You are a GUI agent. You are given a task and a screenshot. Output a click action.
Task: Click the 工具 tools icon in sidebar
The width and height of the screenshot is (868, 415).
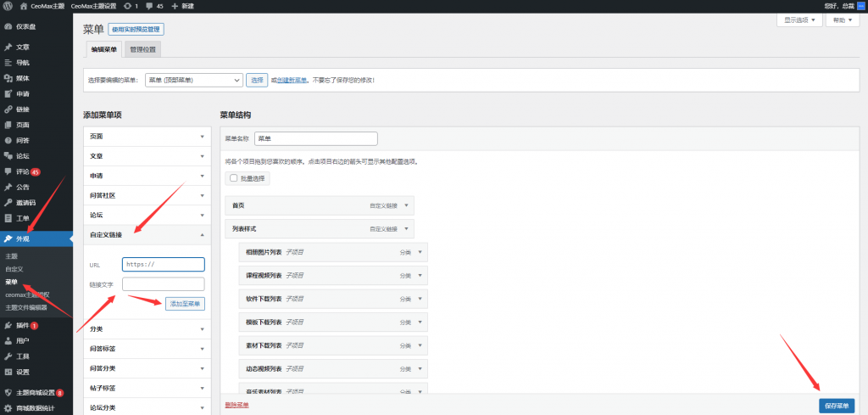pyautogui.click(x=8, y=356)
